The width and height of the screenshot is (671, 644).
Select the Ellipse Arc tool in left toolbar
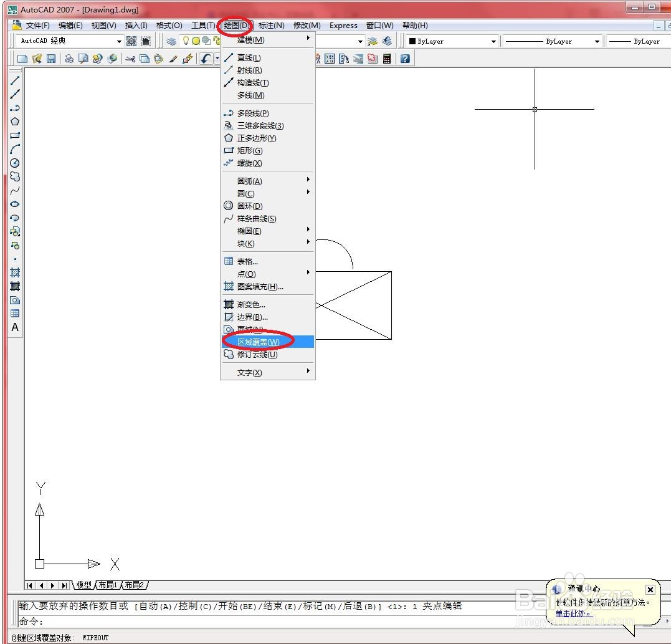(x=15, y=218)
